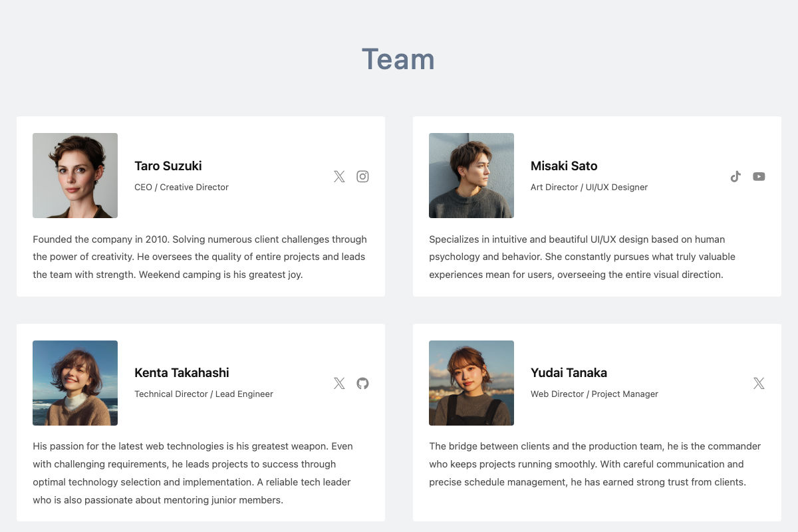This screenshot has width=798, height=532.
Task: Click Yudai Tanaka's profile photo
Action: pos(471,383)
